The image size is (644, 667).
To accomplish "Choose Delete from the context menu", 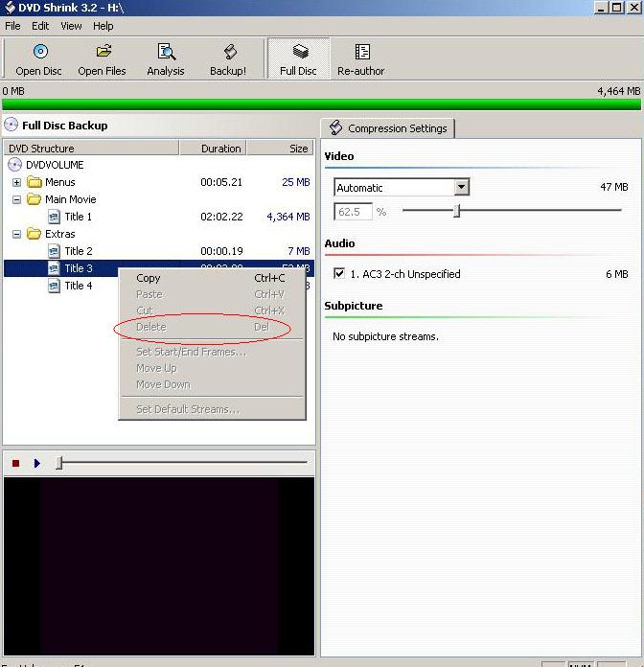I will click(212, 327).
